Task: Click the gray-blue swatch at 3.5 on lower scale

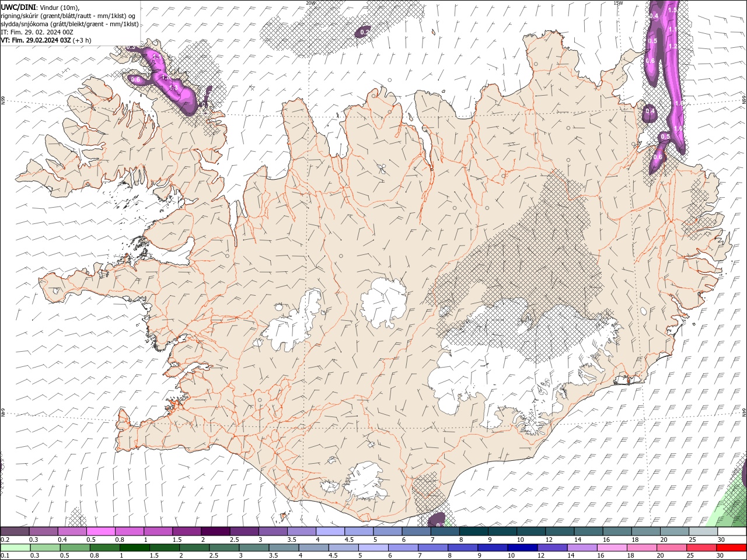Action: pyautogui.click(x=283, y=548)
